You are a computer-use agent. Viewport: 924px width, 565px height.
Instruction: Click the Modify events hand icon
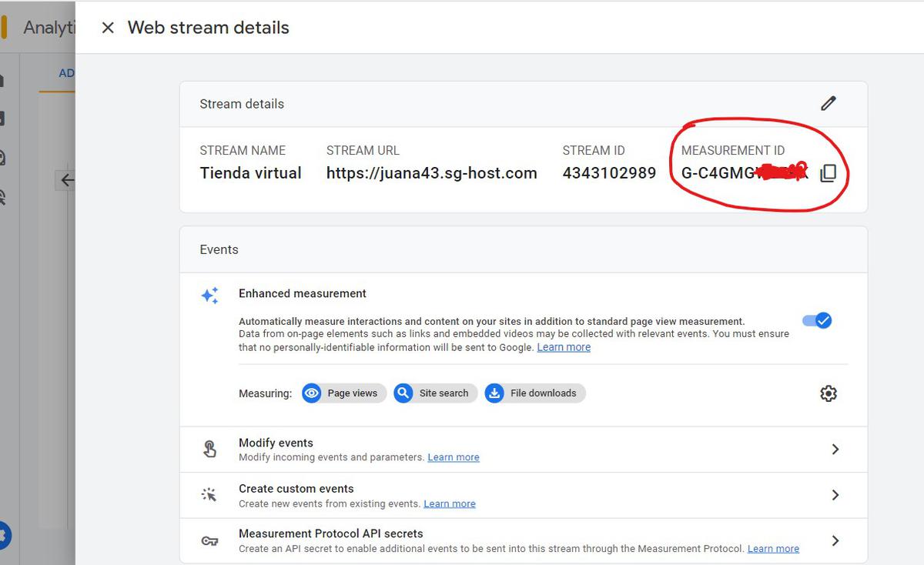209,450
